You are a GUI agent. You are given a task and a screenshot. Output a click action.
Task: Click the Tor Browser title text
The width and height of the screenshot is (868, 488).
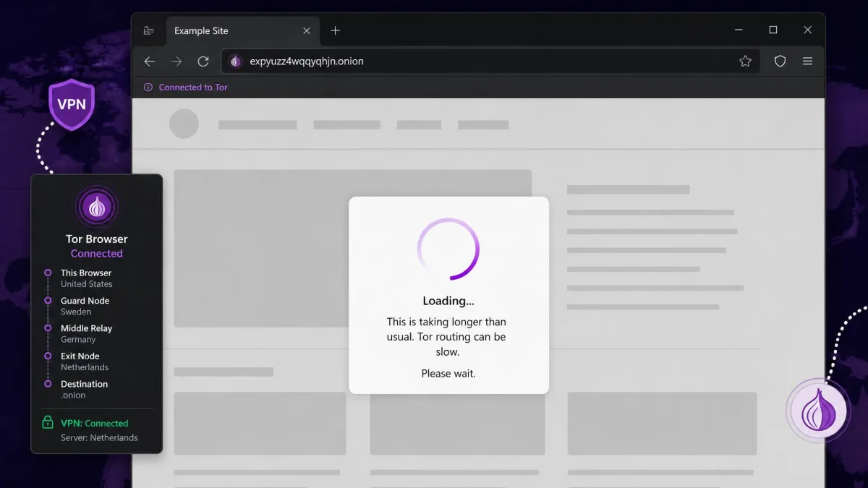pyautogui.click(x=97, y=239)
